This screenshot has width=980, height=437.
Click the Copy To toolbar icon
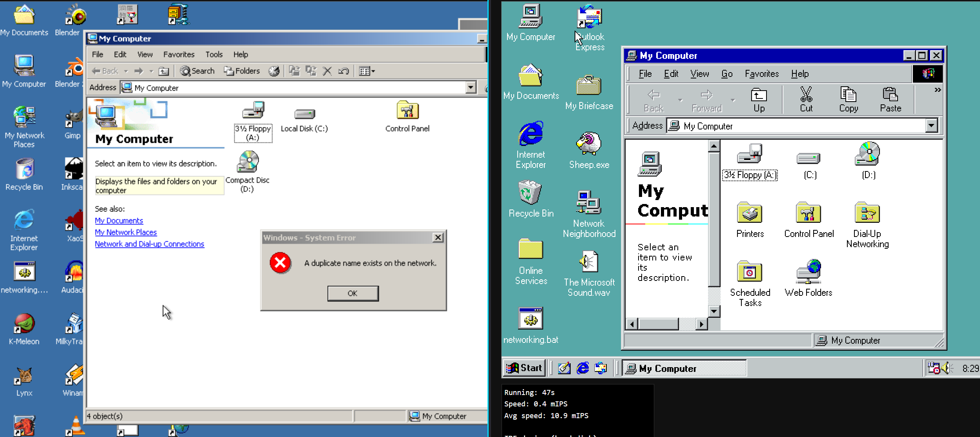point(311,71)
